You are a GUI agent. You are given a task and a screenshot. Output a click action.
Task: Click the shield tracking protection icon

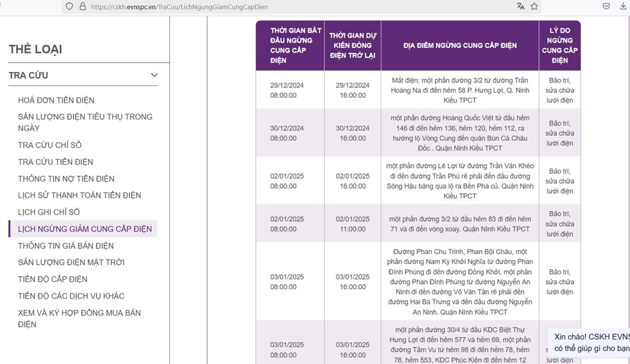pyautogui.click(x=70, y=6)
